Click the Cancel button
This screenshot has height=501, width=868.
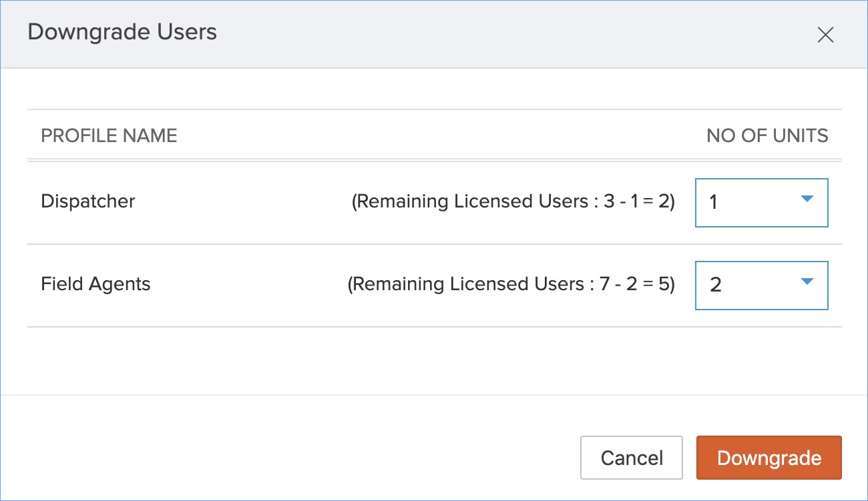[x=631, y=458]
